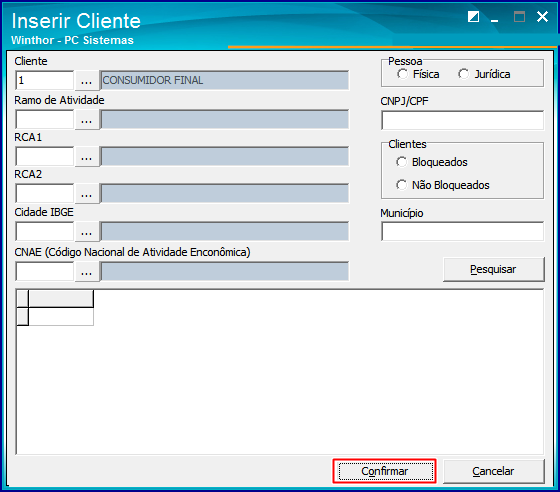
Task: Click the CONSUMIDOR FINAL description field
Action: 225,80
